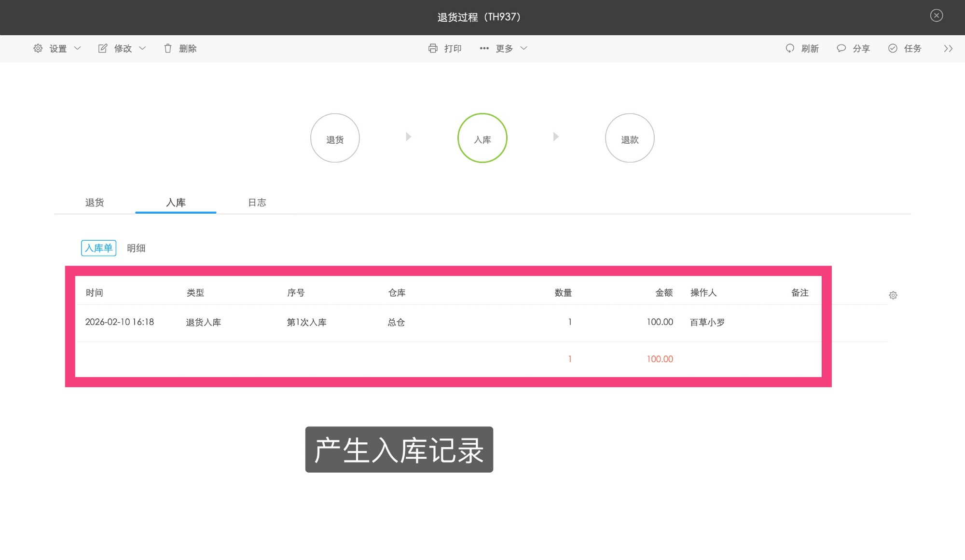
Task: Click the 任务 checkmark circle icon
Action: pyautogui.click(x=893, y=48)
